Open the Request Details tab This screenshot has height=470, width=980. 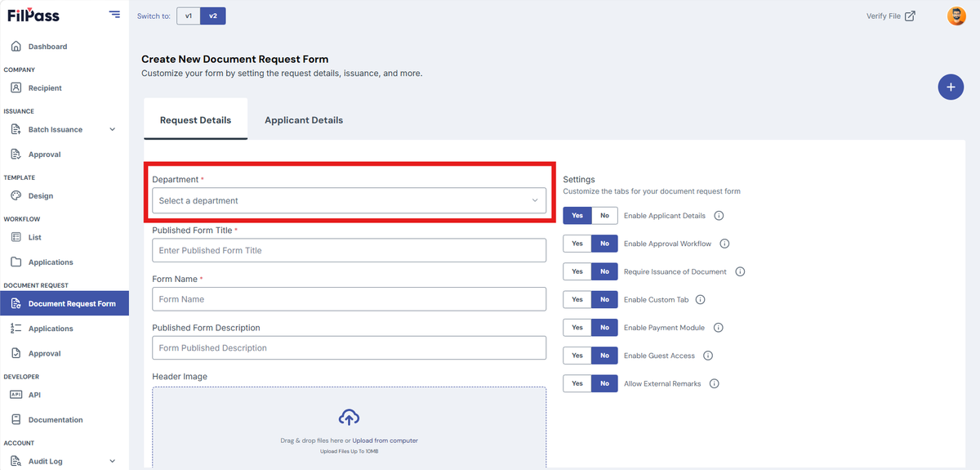coord(195,120)
